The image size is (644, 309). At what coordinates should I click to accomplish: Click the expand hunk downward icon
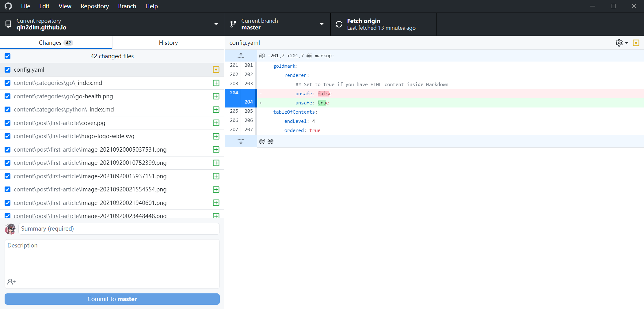[x=241, y=141]
